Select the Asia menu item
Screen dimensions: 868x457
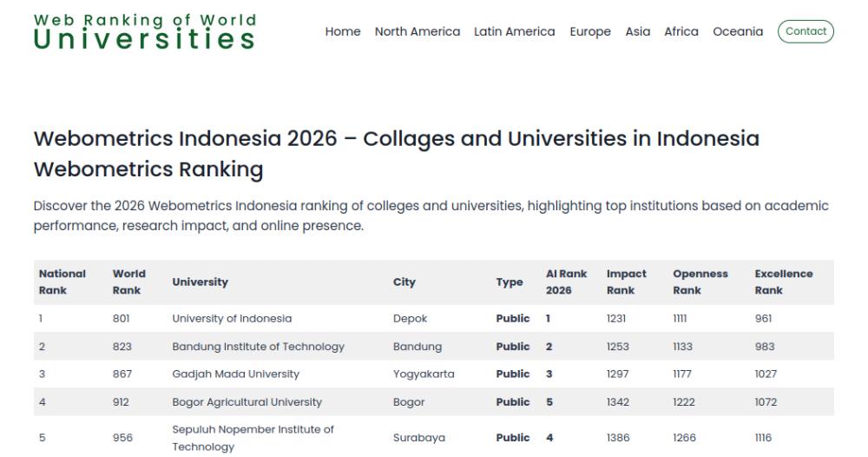point(638,31)
